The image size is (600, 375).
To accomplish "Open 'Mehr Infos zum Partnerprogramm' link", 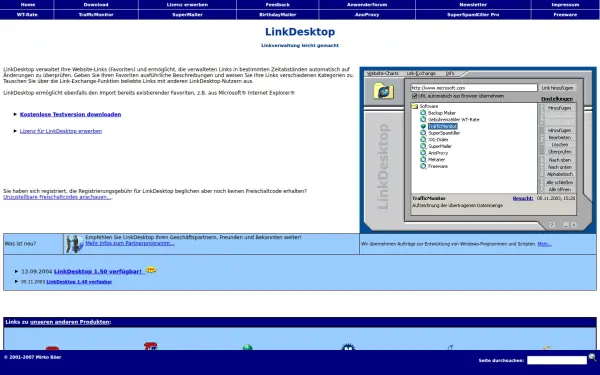I will (x=130, y=243).
